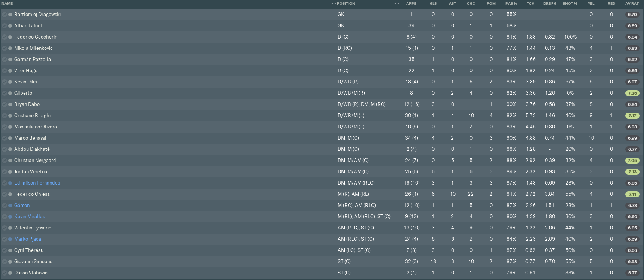The width and height of the screenshot is (644, 280).
Task: Click info icon beside Alban Lafont
Action: coord(10,26)
